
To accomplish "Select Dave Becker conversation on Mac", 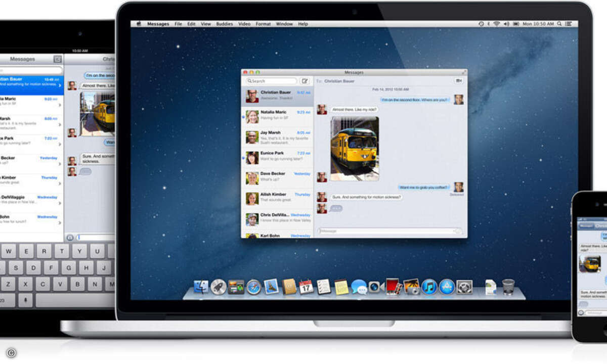I will coord(277,178).
